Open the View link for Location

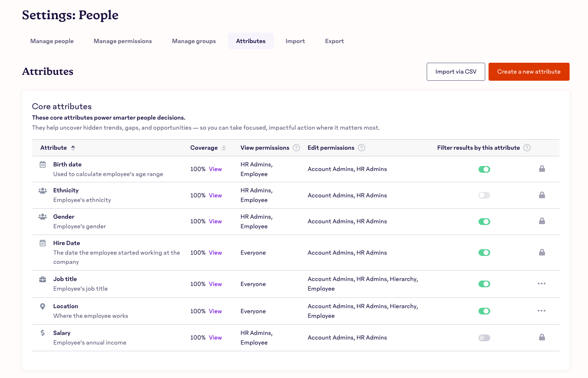215,311
